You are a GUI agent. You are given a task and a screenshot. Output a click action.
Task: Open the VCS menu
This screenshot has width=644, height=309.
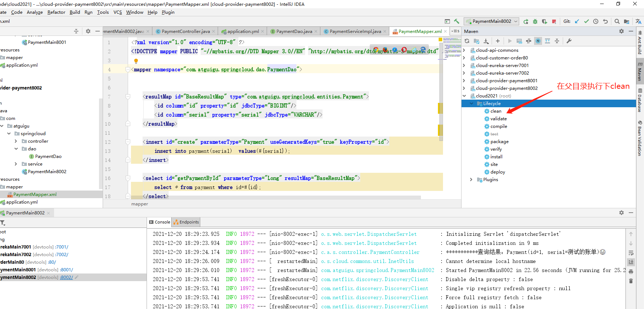[x=118, y=12]
